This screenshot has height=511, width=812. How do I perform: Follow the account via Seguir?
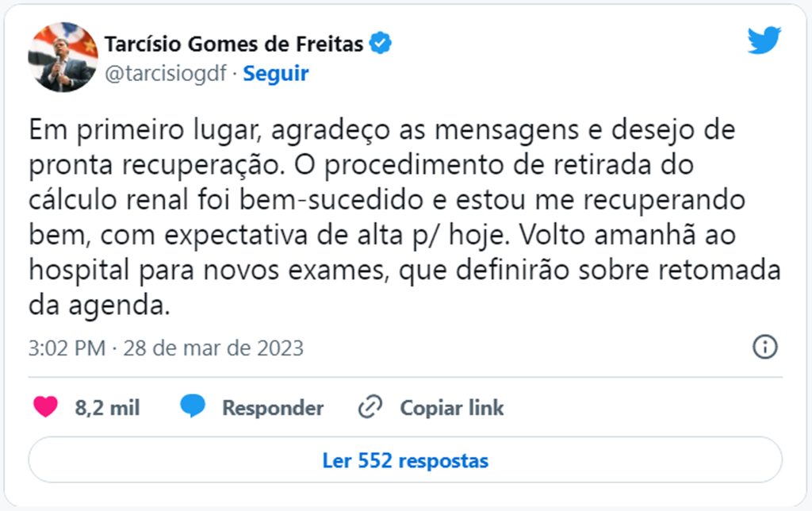[x=276, y=74]
